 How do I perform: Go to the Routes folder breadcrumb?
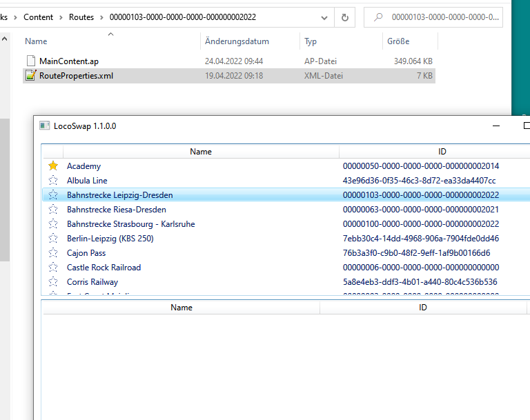click(x=81, y=17)
